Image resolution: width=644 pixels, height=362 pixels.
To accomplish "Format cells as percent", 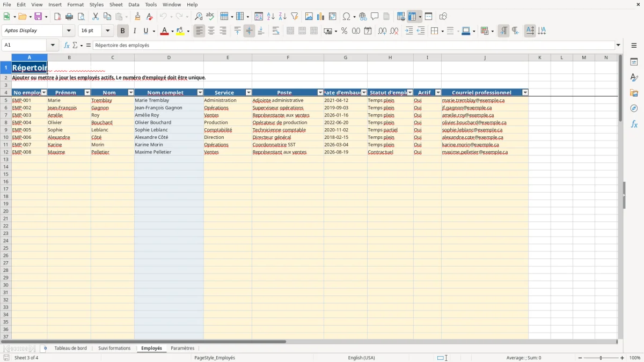I will (x=344, y=31).
